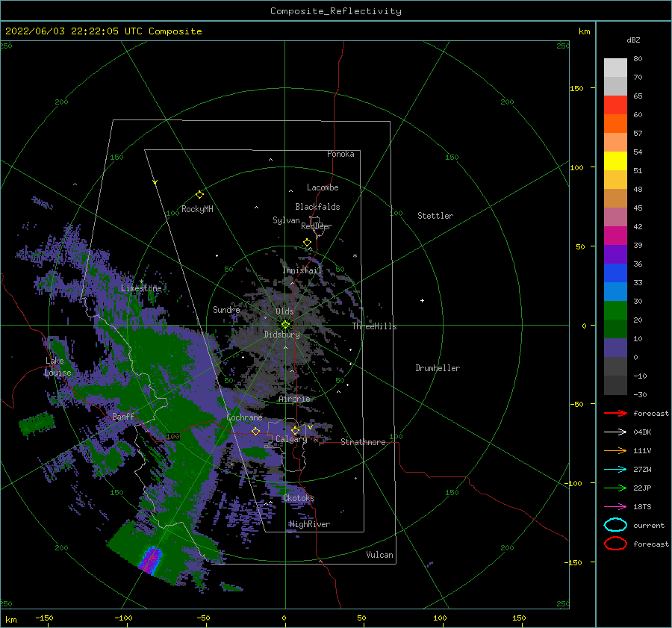This screenshot has width=672, height=628.
Task: Click the Olds label
Action: (x=284, y=311)
